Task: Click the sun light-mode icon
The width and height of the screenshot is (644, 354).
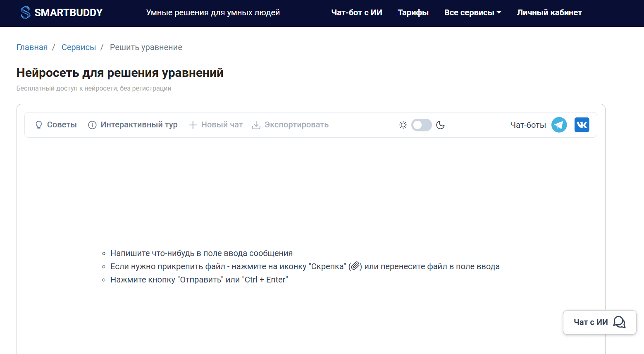Action: [403, 125]
